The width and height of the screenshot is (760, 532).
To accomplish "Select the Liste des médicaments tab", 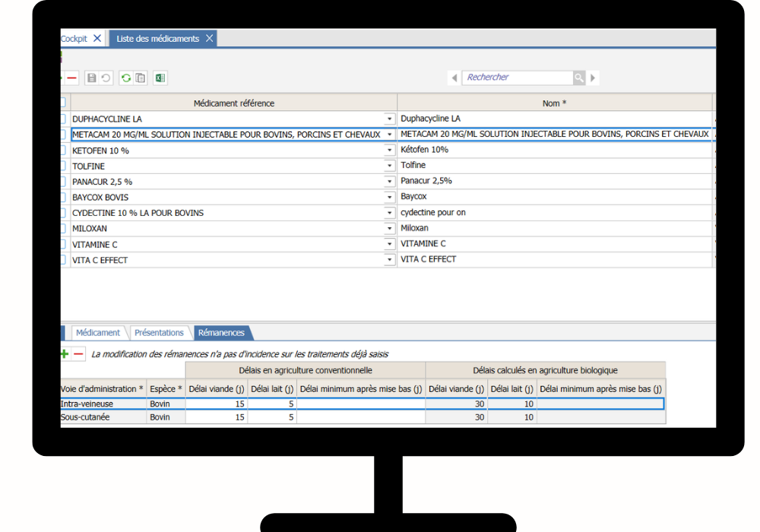I will point(158,39).
